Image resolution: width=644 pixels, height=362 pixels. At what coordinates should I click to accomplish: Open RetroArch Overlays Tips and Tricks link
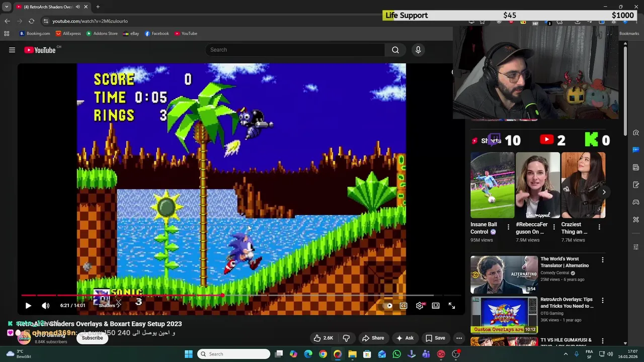coord(567,303)
